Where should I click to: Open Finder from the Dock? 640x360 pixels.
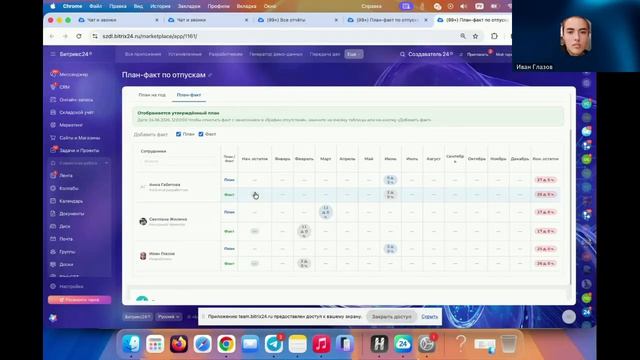pyautogui.click(x=131, y=344)
